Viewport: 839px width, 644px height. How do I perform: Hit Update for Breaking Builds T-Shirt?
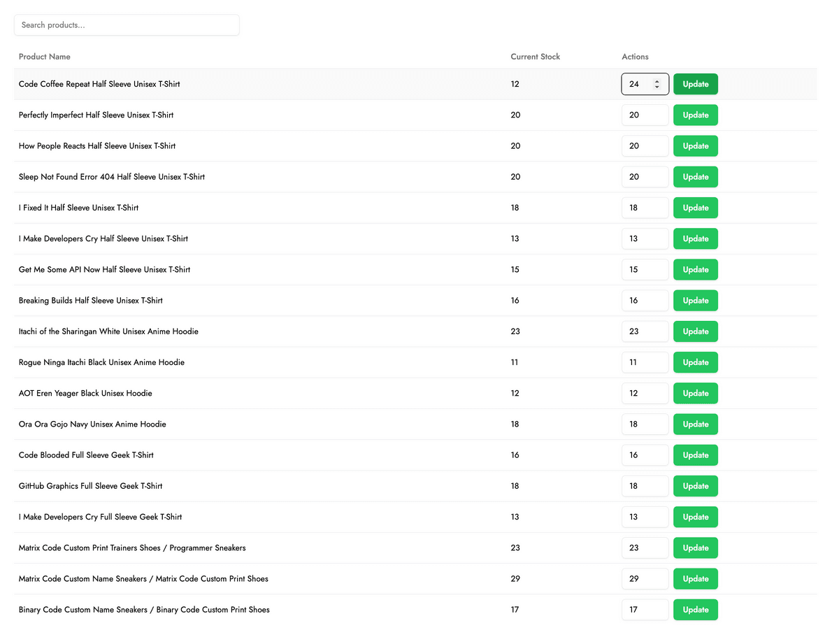[695, 301]
